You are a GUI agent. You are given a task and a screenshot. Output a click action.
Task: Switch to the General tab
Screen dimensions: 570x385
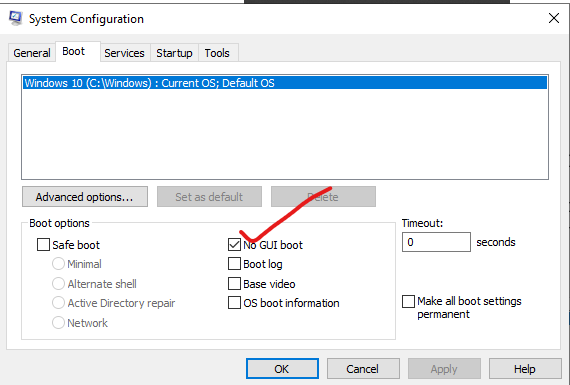coord(32,53)
